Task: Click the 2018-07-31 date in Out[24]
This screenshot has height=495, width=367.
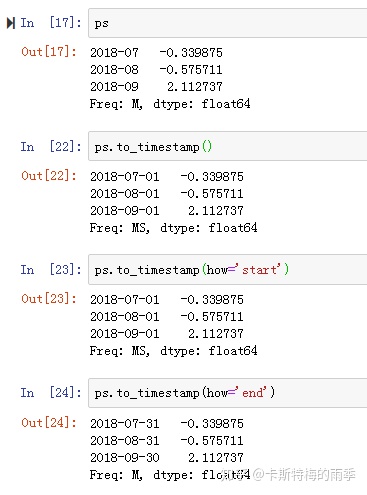Action: coord(125,424)
